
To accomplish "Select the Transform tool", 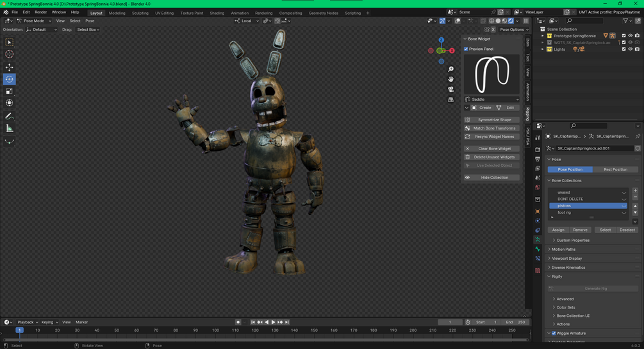I will (x=10, y=103).
